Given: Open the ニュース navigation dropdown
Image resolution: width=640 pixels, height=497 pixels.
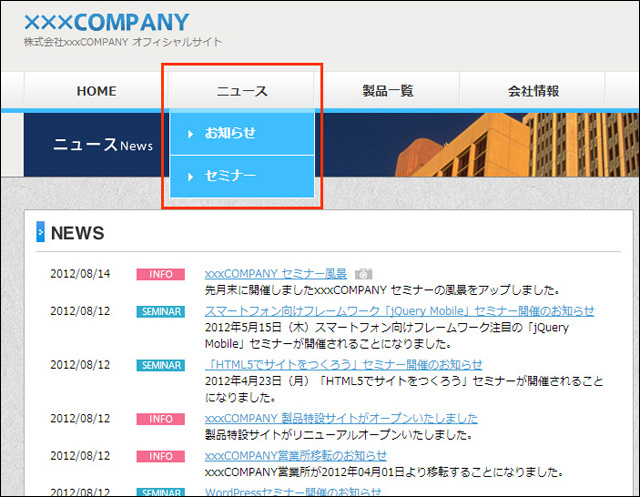Looking at the screenshot, I should (242, 91).
